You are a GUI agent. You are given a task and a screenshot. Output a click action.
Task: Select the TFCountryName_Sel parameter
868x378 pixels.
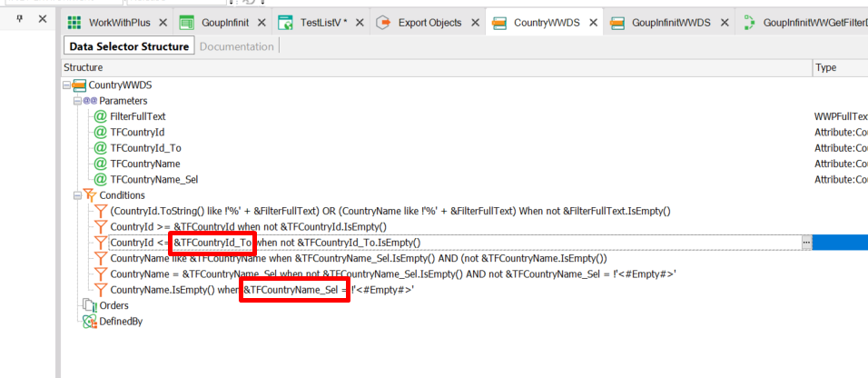pyautogui.click(x=153, y=180)
